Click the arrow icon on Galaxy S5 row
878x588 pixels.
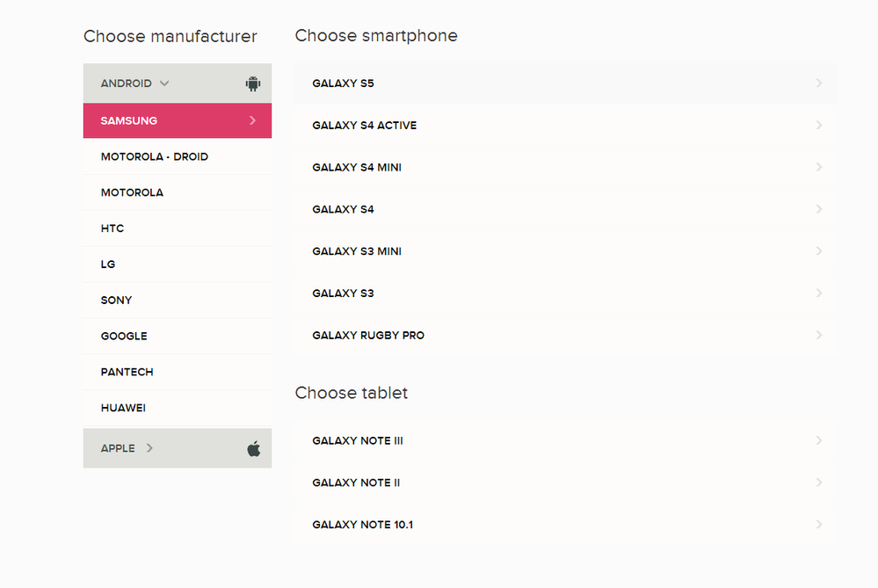[818, 83]
